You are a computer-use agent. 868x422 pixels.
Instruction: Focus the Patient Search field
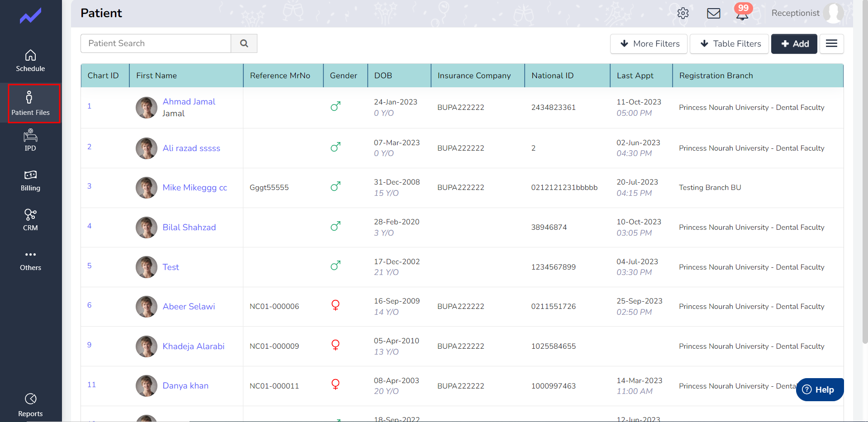pyautogui.click(x=156, y=43)
